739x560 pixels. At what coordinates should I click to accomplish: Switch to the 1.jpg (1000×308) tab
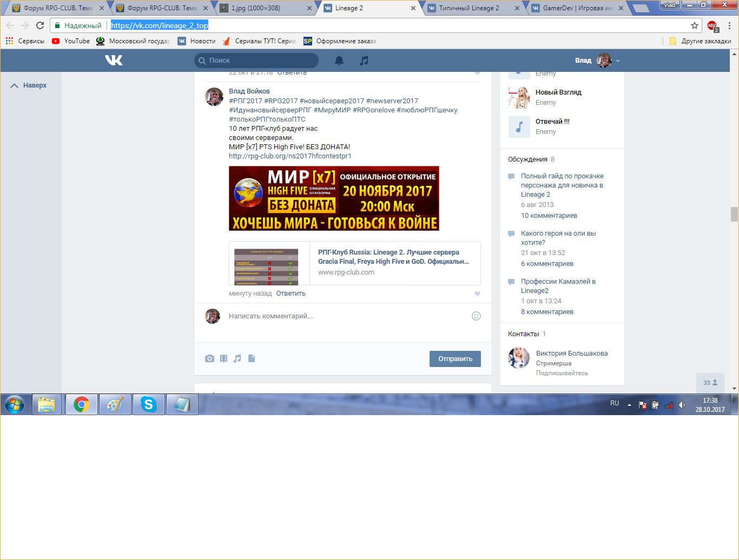coord(266,8)
